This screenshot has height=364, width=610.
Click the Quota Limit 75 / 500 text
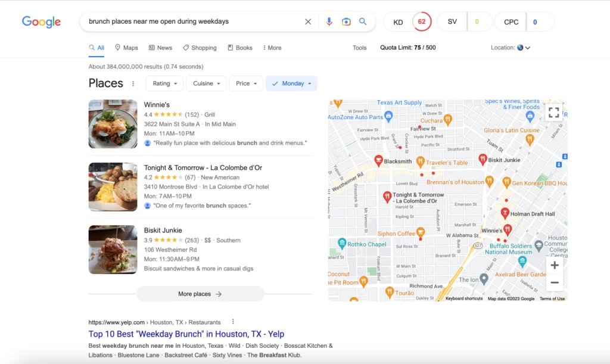click(x=407, y=48)
